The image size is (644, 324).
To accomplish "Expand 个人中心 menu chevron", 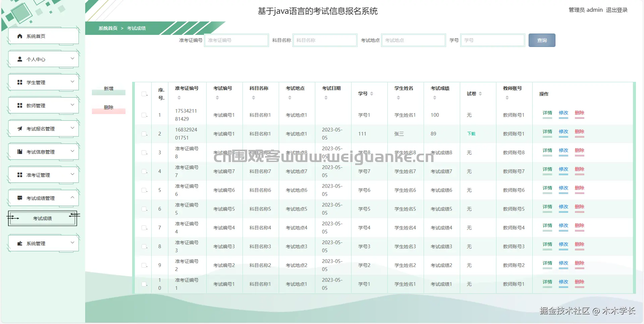I will click(x=72, y=58).
